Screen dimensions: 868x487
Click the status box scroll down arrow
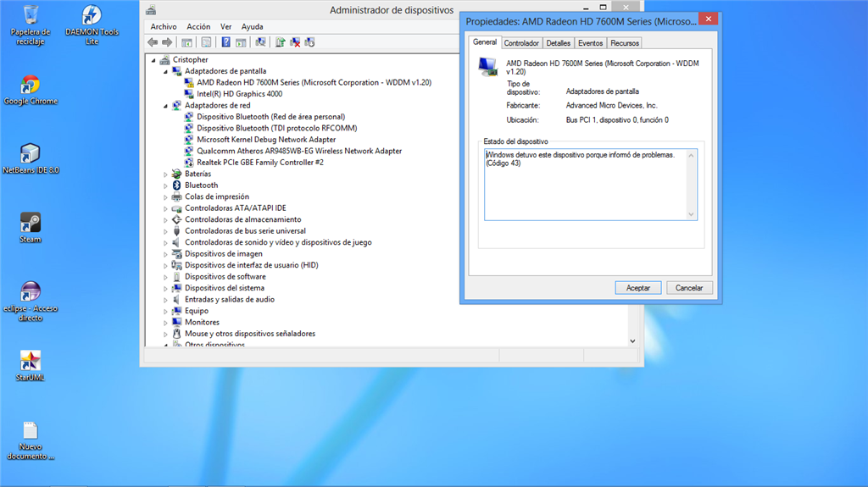point(691,214)
